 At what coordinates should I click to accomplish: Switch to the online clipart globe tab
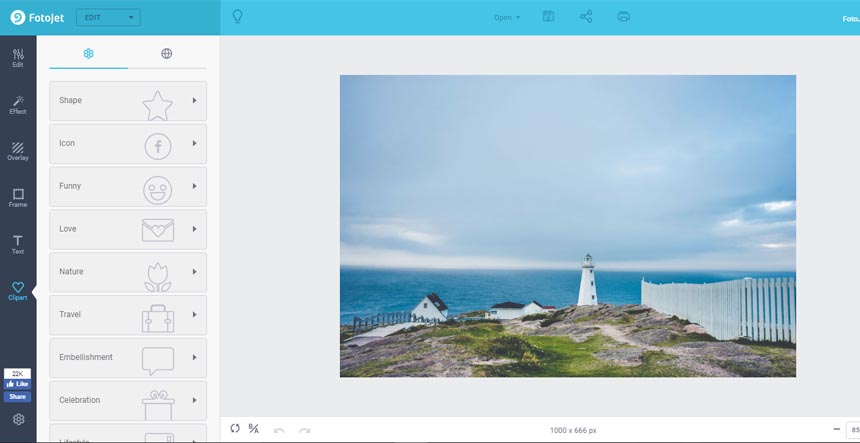167,54
